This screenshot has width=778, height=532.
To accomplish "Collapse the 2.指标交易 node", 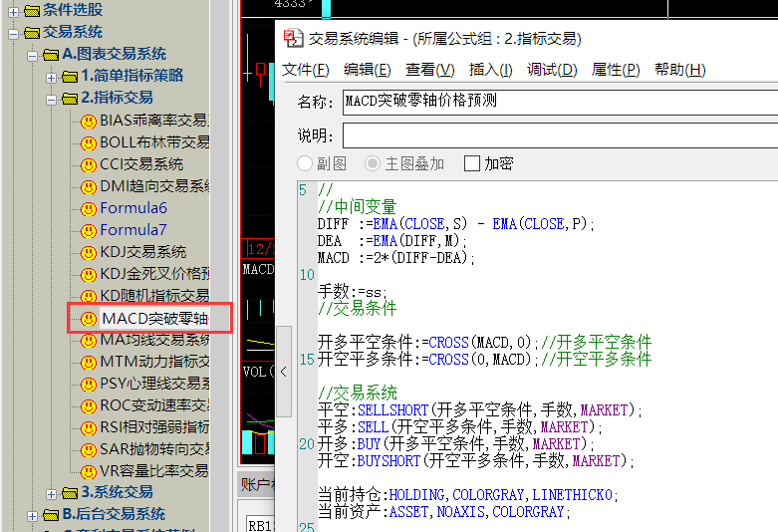I will tap(51, 100).
